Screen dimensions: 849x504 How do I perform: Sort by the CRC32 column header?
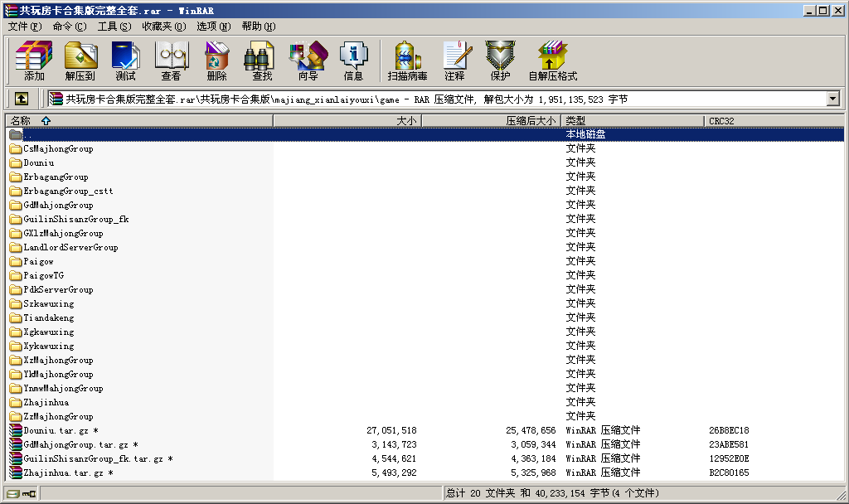pyautogui.click(x=721, y=121)
